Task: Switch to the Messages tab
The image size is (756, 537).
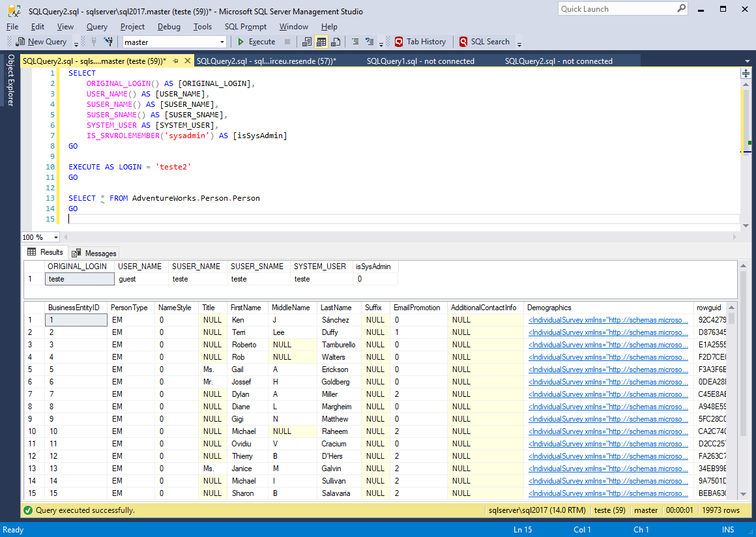Action: pyautogui.click(x=94, y=253)
